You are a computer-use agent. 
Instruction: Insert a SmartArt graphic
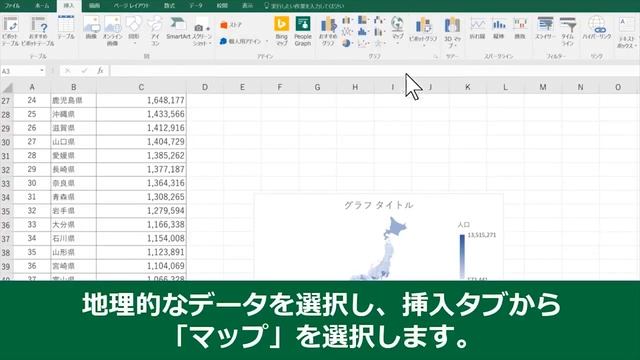pos(178,28)
